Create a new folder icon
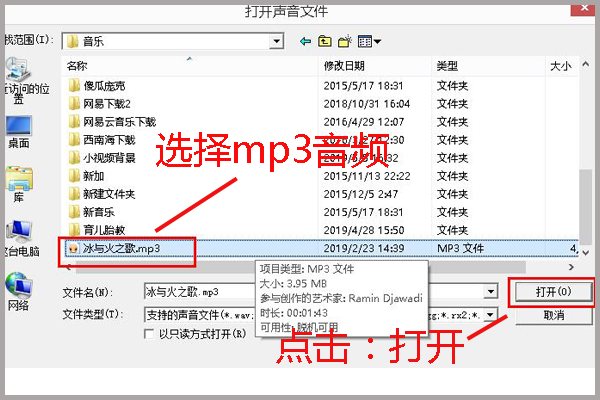The height and width of the screenshot is (400, 600). click(345, 41)
